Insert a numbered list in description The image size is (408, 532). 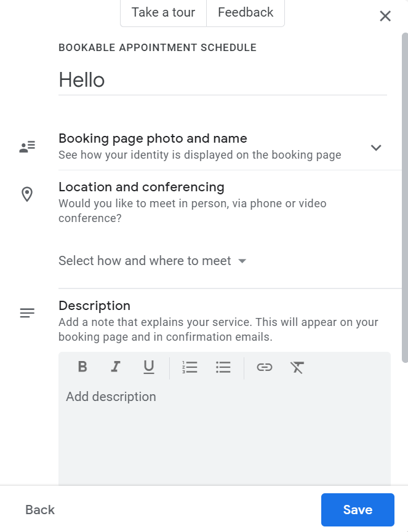pos(190,367)
